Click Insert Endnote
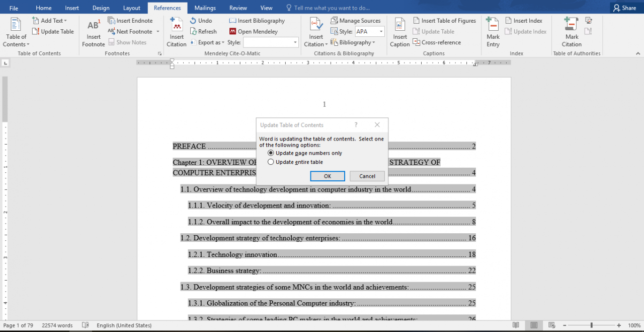The width and height of the screenshot is (644, 332). (x=130, y=21)
